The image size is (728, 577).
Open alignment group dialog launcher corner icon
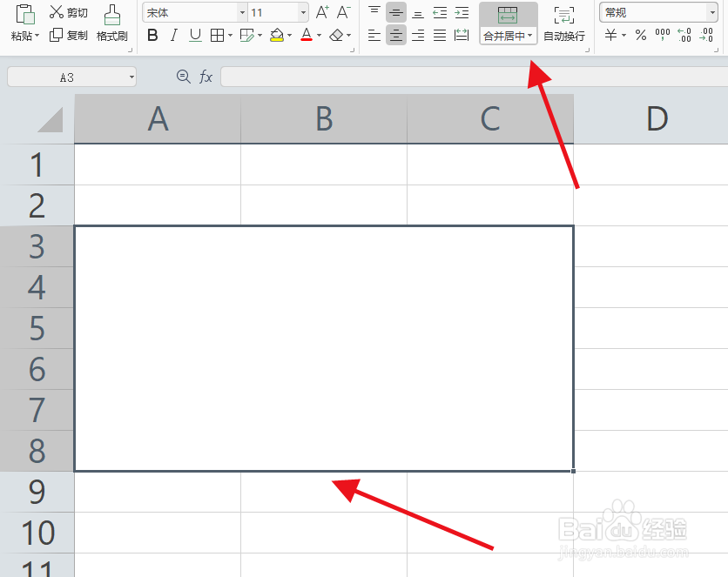(x=587, y=50)
